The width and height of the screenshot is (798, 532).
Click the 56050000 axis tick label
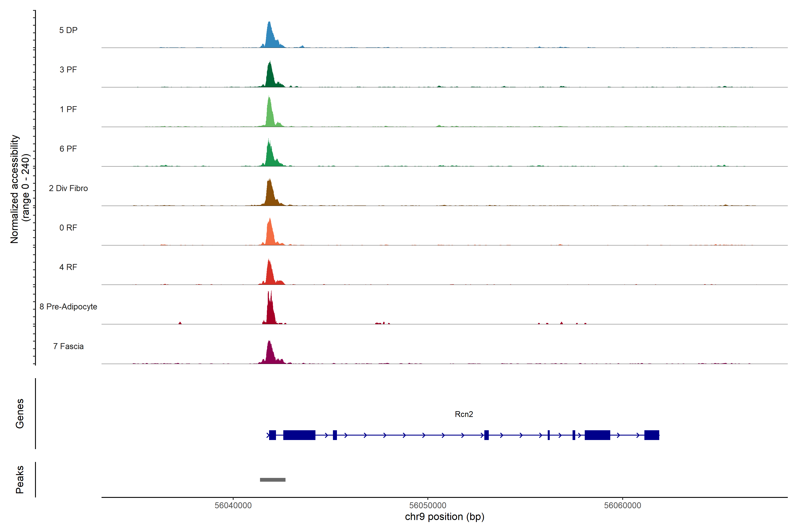(428, 505)
